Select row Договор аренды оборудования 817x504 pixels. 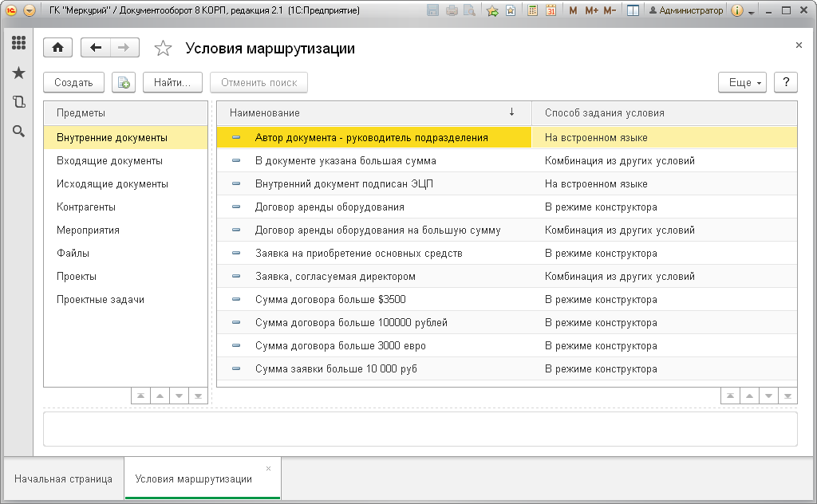click(x=507, y=207)
